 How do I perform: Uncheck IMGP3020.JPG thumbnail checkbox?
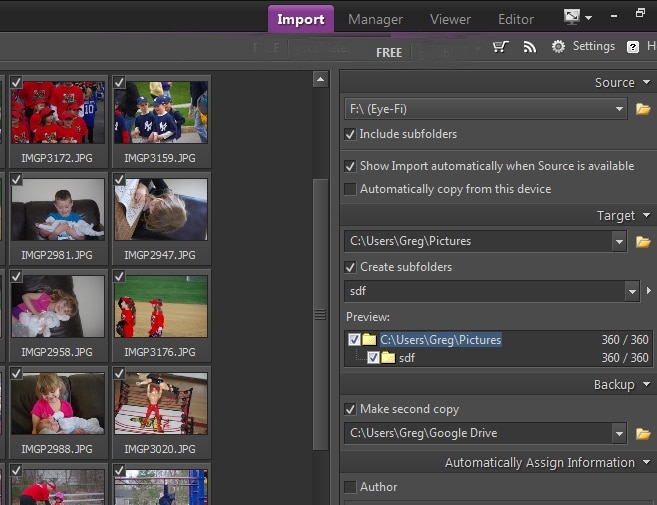119,373
